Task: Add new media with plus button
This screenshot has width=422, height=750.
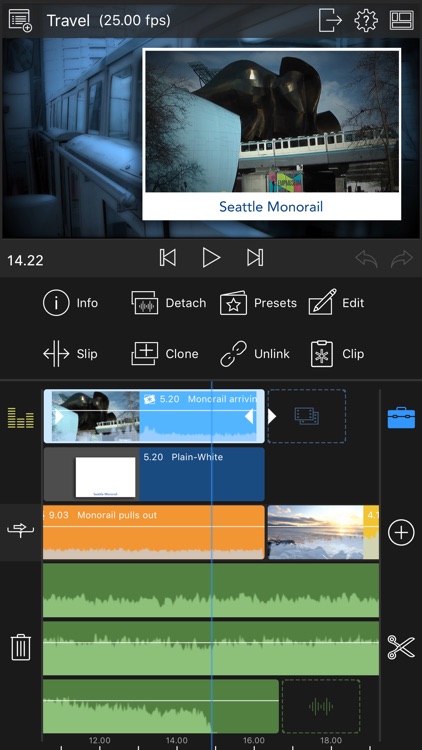Action: coord(401,532)
